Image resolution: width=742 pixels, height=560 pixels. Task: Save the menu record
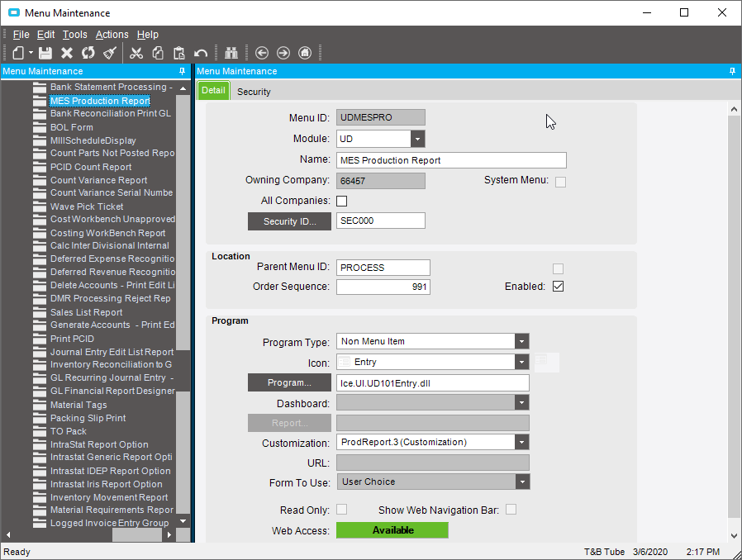[45, 53]
